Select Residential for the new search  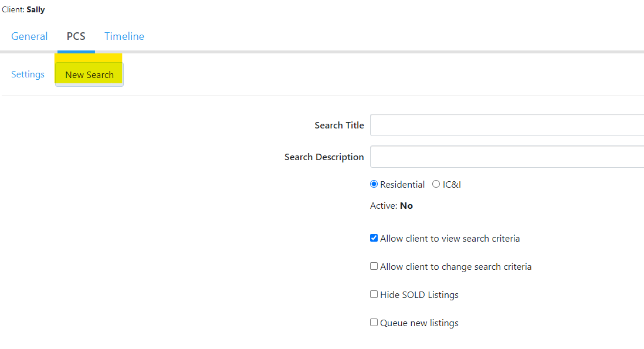pyautogui.click(x=374, y=184)
